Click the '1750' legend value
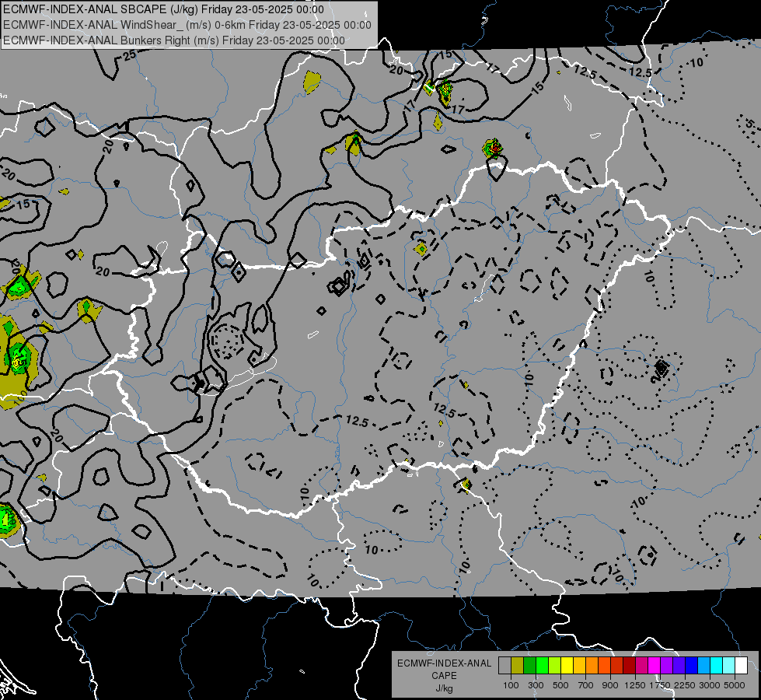This screenshot has width=761, height=700. pos(660,685)
